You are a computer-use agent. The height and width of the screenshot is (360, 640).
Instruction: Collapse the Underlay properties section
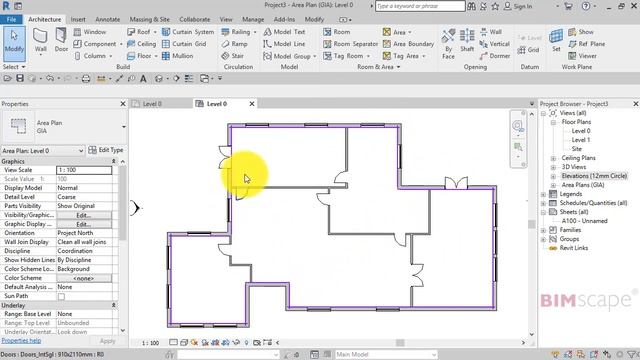(113, 305)
